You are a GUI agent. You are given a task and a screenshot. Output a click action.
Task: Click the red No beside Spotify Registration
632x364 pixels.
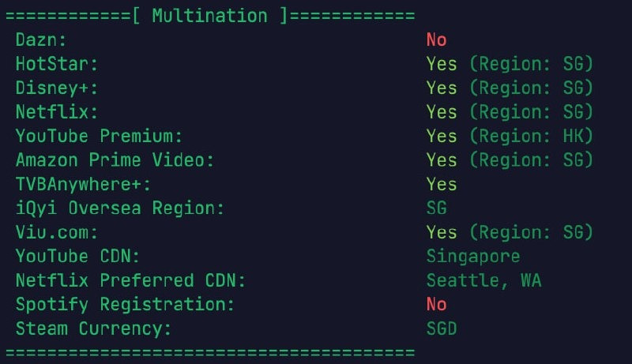pos(436,305)
